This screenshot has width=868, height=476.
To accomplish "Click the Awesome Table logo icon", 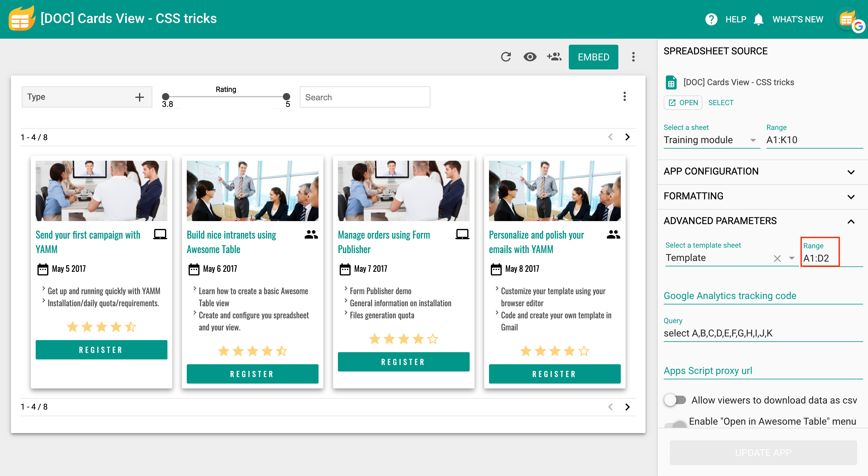I will point(22,18).
